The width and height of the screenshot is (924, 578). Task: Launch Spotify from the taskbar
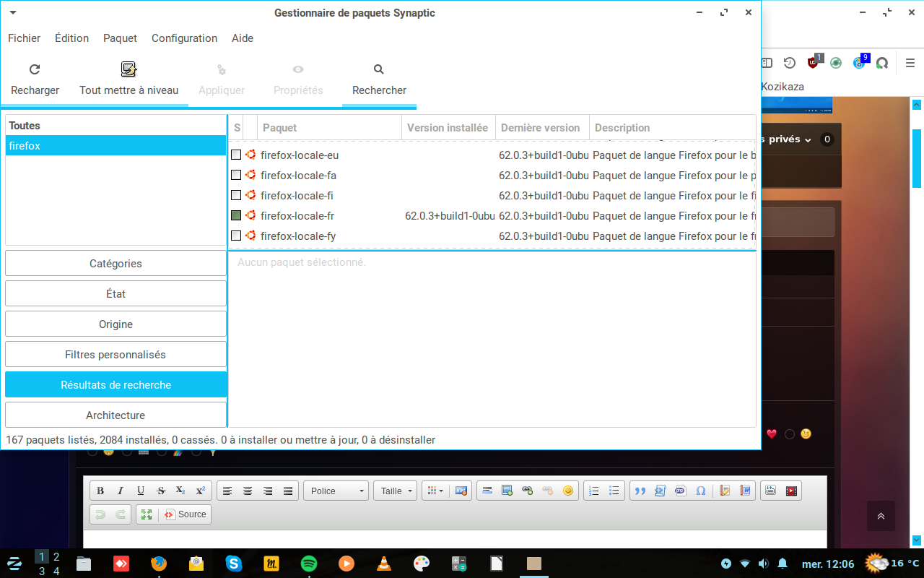click(308, 564)
